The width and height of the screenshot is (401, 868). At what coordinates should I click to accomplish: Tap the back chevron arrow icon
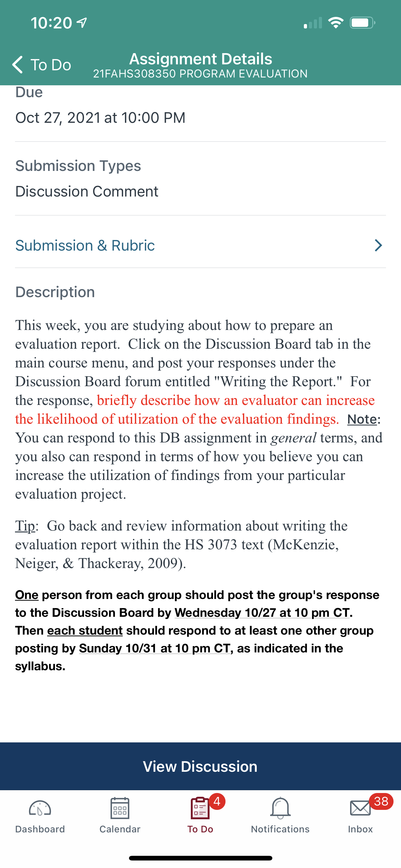[x=17, y=64]
